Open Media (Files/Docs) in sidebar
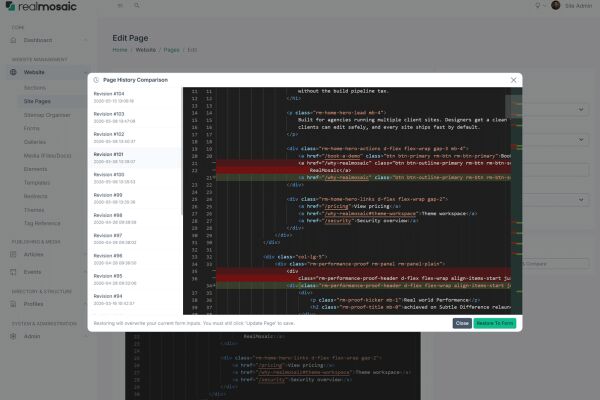This screenshot has width=600, height=400. pos(47,155)
